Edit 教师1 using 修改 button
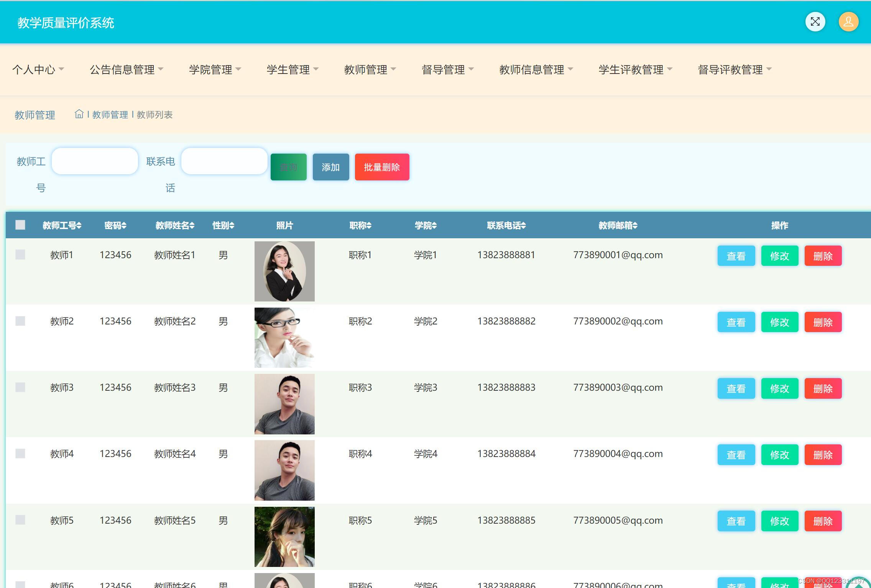Image resolution: width=871 pixels, height=588 pixels. 779,256
